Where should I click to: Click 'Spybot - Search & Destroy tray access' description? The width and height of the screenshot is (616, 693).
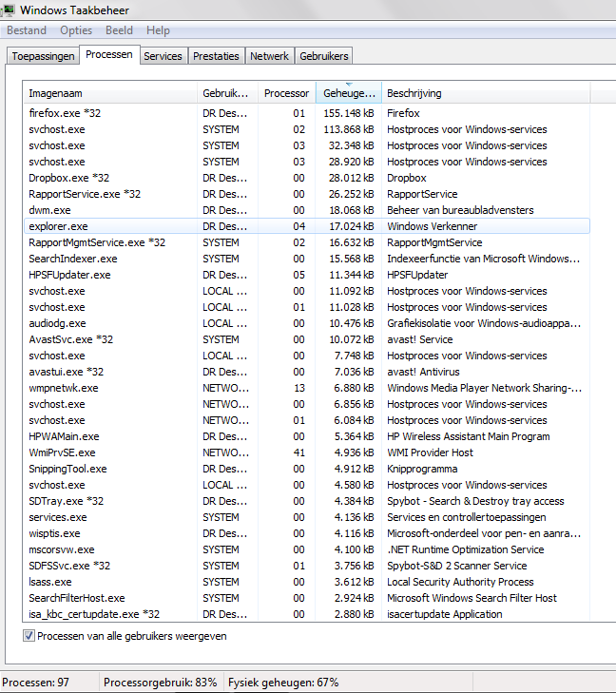pyautogui.click(x=475, y=501)
